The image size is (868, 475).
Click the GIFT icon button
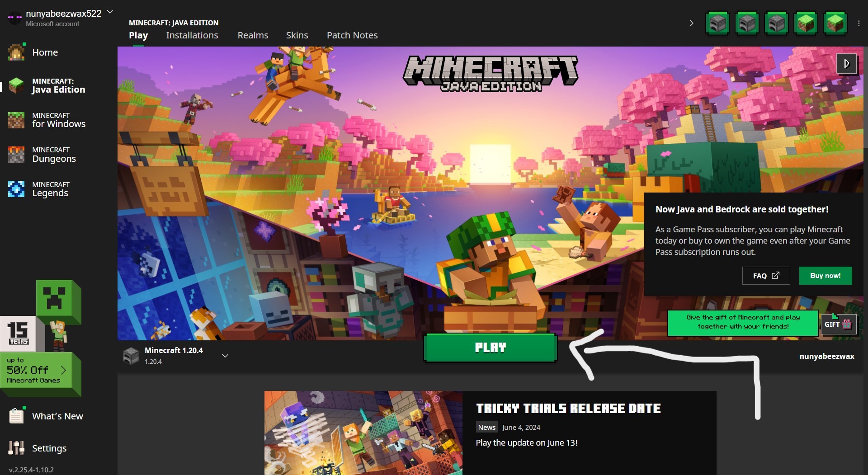[838, 324]
